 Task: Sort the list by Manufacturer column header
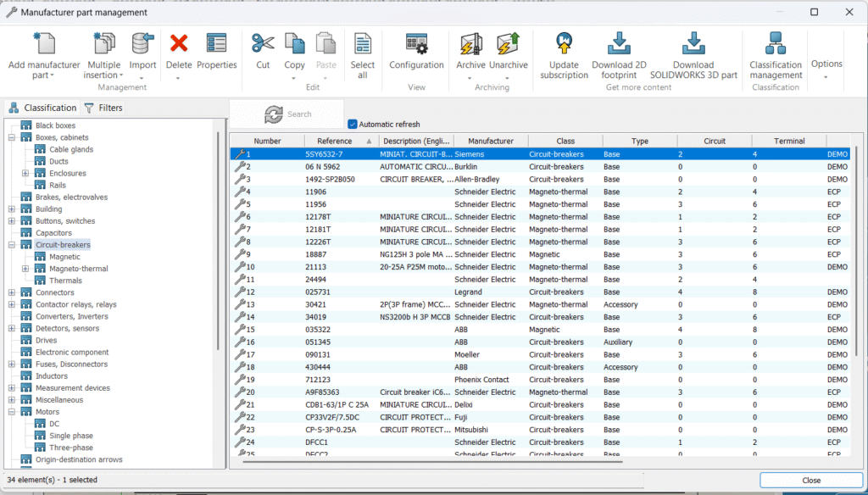pyautogui.click(x=491, y=142)
